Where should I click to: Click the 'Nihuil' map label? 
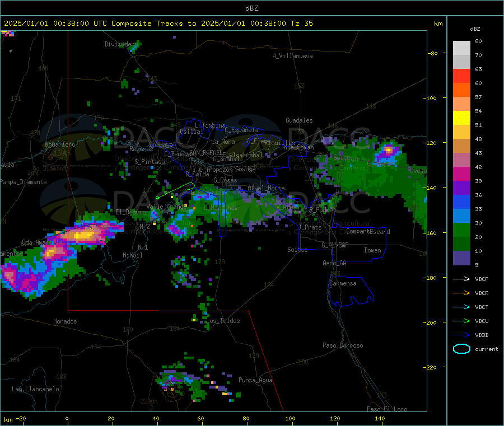tap(132, 255)
